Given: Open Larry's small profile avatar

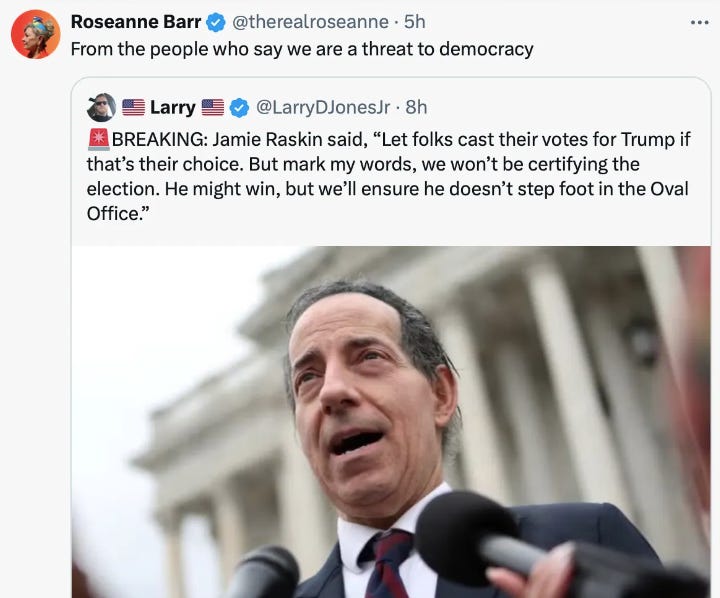Looking at the screenshot, I should [x=101, y=107].
